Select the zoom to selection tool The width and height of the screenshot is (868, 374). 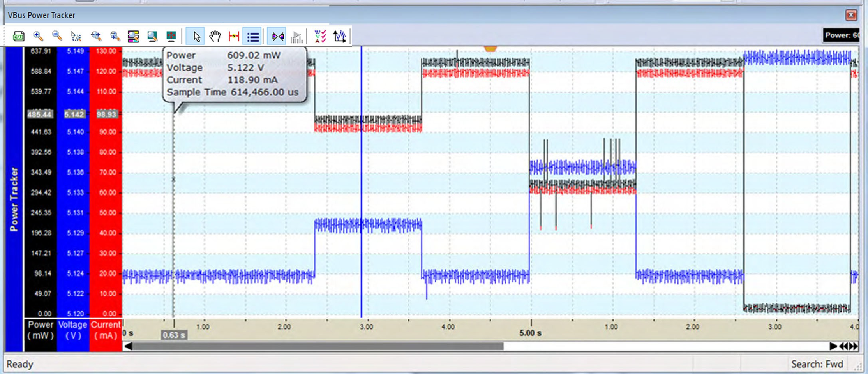pyautogui.click(x=76, y=37)
